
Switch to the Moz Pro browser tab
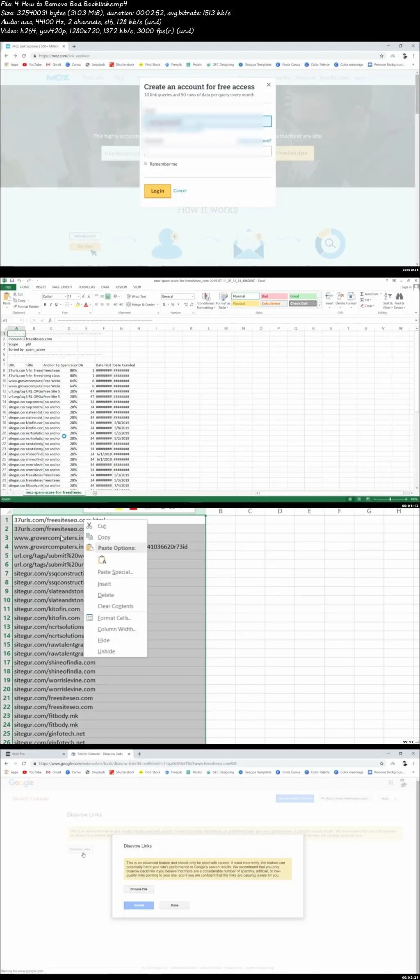coord(34,754)
